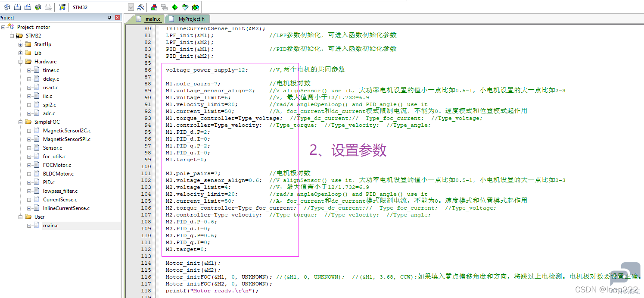The height and width of the screenshot is (298, 644).
Task: Expand timer.c dependencies
Action: click(x=29, y=70)
